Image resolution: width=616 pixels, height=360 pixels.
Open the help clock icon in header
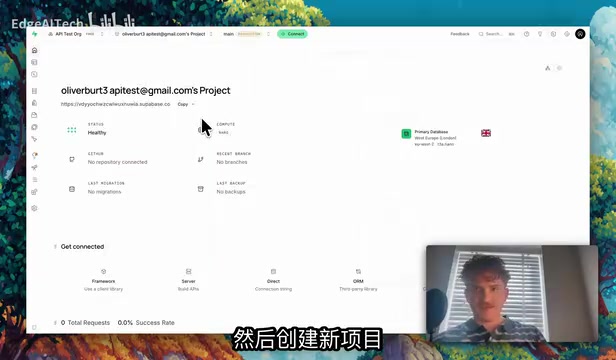point(526,34)
